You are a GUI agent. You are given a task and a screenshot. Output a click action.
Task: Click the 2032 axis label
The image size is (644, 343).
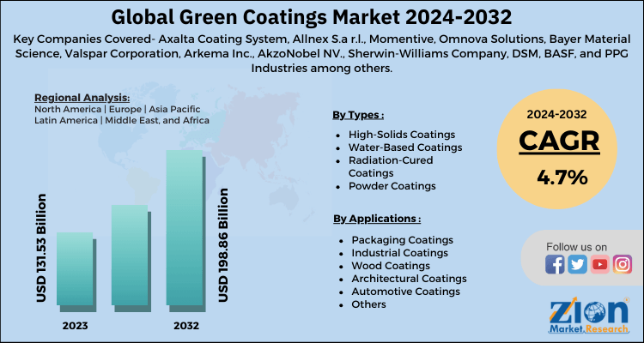coord(186,326)
